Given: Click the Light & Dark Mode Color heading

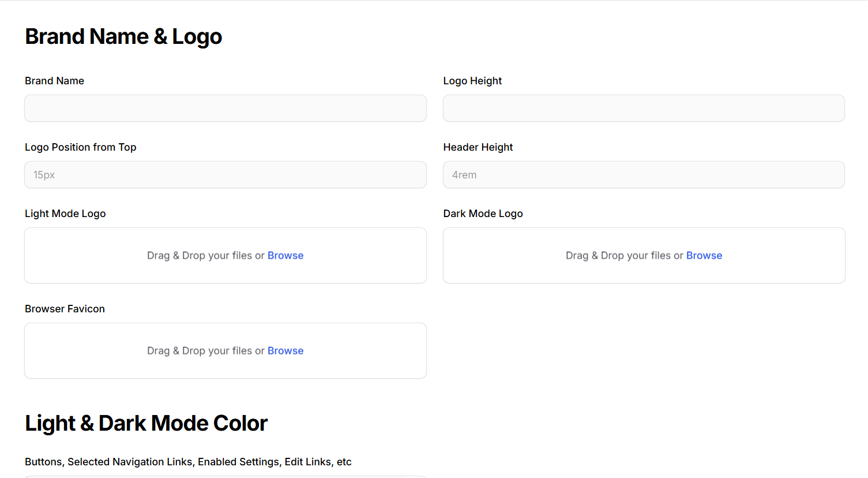Looking at the screenshot, I should coord(146,423).
